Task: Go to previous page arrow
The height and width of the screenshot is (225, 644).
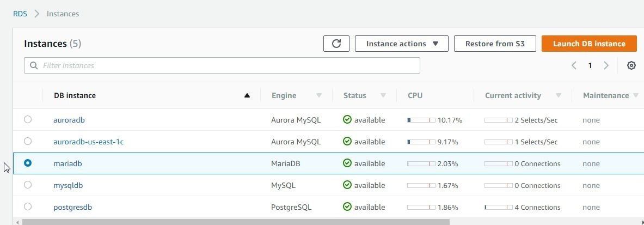Action: pyautogui.click(x=574, y=65)
